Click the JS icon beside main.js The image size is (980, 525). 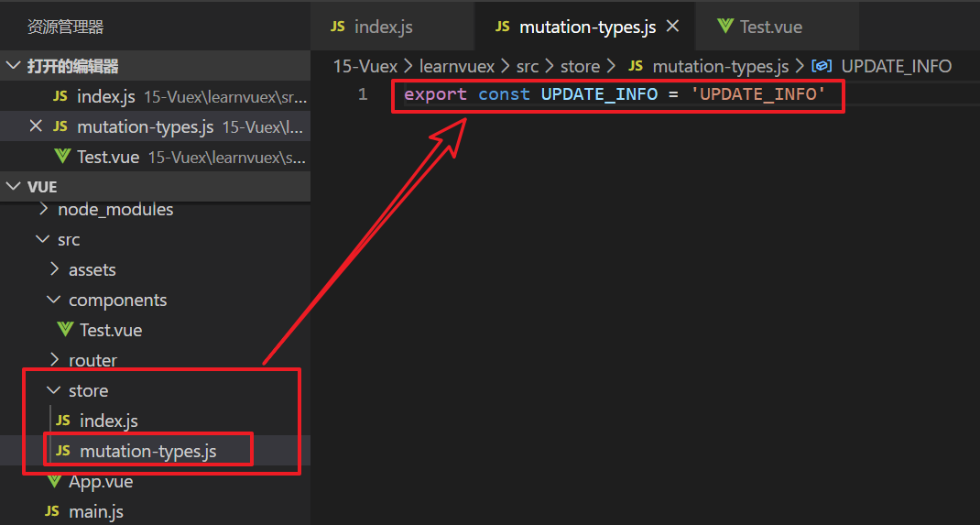coord(52,511)
